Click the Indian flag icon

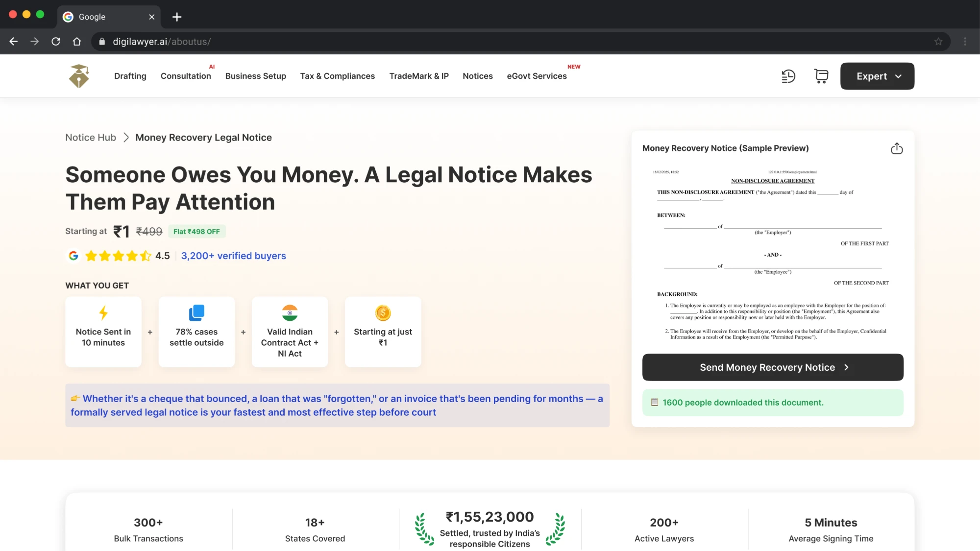pyautogui.click(x=290, y=312)
